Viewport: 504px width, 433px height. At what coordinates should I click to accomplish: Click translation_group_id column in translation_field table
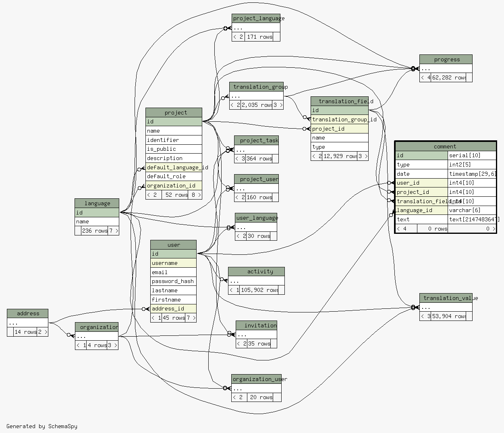coord(340,119)
